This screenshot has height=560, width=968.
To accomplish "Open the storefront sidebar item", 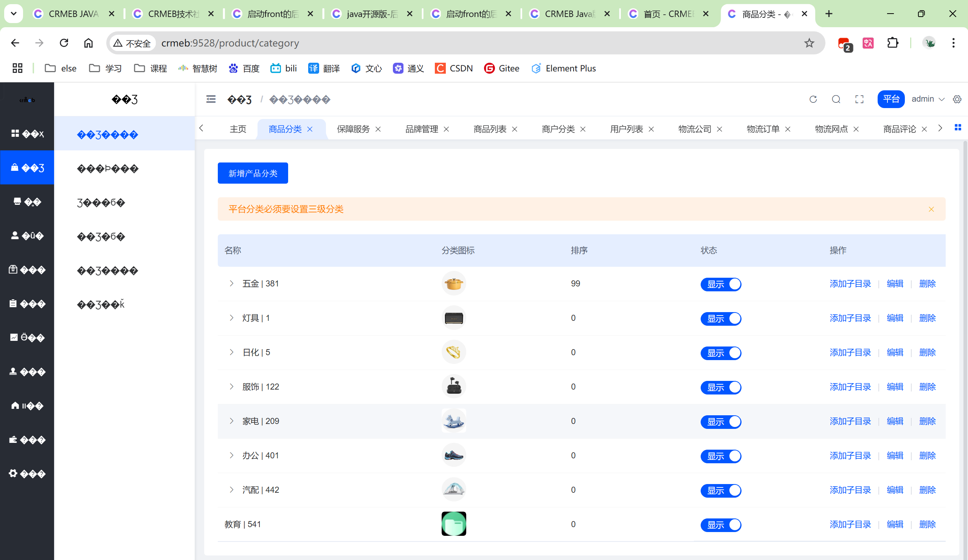I will pos(27,201).
